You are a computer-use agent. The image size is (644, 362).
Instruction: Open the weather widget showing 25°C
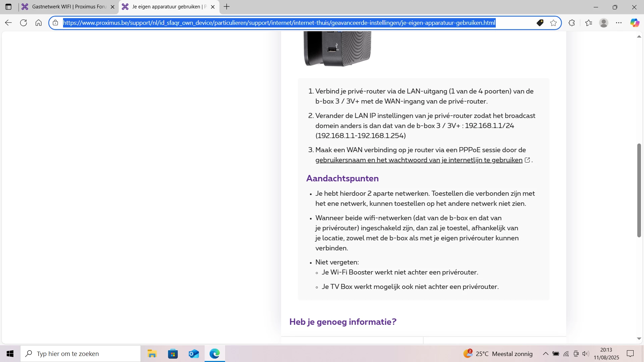coord(498,354)
